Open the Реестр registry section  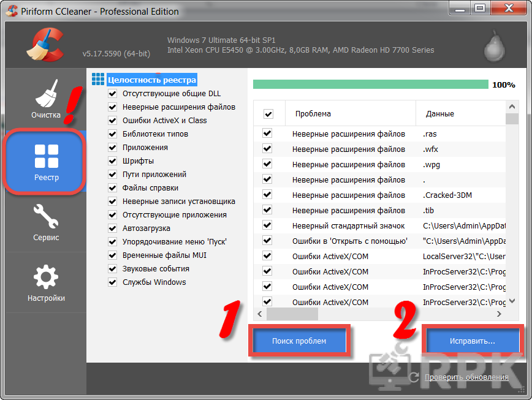click(46, 162)
